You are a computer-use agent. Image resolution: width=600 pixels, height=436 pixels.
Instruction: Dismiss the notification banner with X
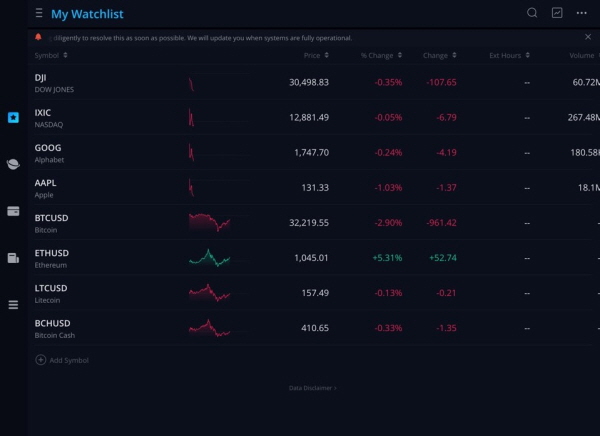588,37
